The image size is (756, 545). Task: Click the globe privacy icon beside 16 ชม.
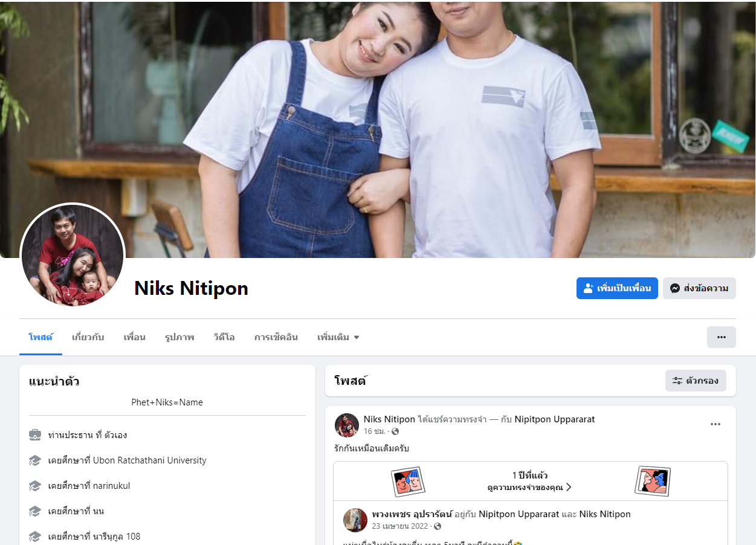pyautogui.click(x=396, y=431)
